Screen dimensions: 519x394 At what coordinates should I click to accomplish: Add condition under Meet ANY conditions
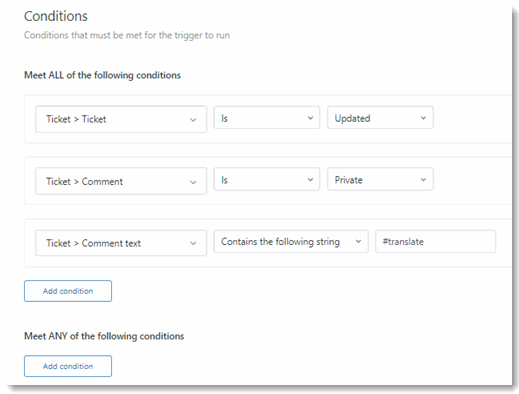tap(68, 366)
